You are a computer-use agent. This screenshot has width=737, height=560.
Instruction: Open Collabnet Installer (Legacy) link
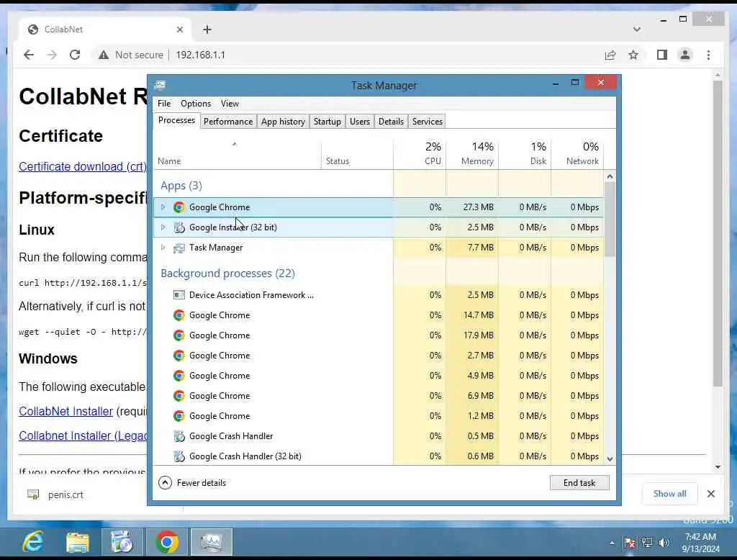tap(83, 436)
